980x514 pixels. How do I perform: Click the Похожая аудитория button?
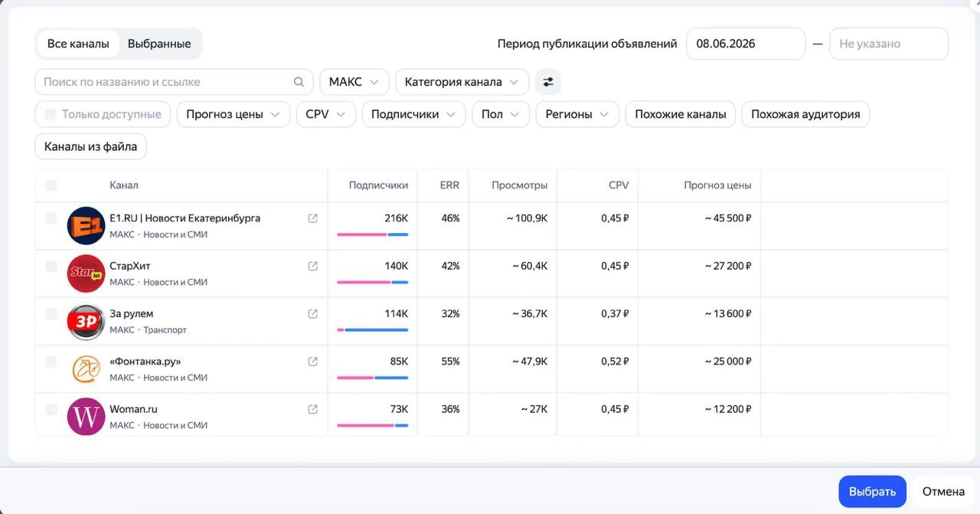[805, 114]
